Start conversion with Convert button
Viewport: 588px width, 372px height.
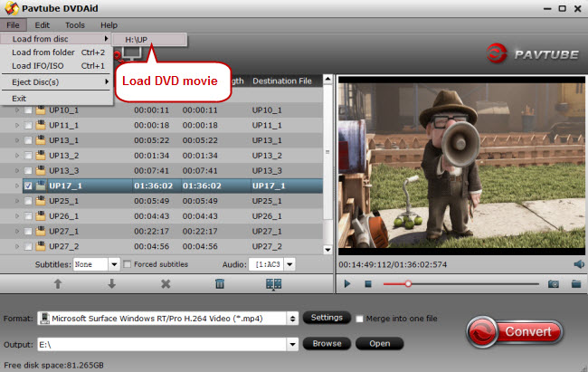tap(515, 332)
